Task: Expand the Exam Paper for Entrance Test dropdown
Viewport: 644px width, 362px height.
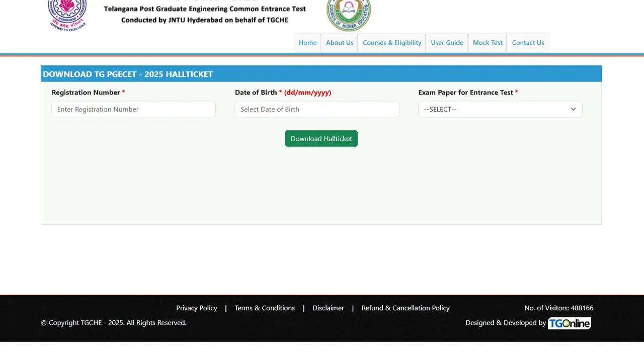Action: (500, 109)
